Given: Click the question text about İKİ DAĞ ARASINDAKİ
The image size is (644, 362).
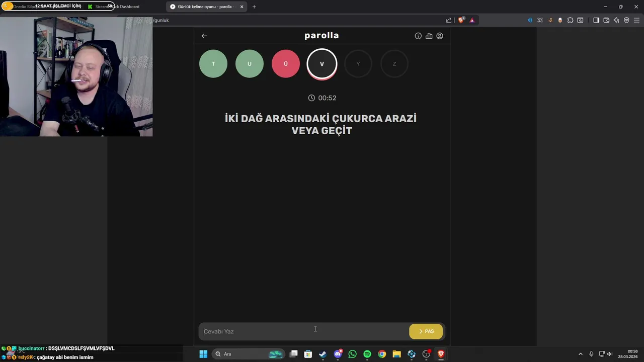Looking at the screenshot, I should [321, 125].
